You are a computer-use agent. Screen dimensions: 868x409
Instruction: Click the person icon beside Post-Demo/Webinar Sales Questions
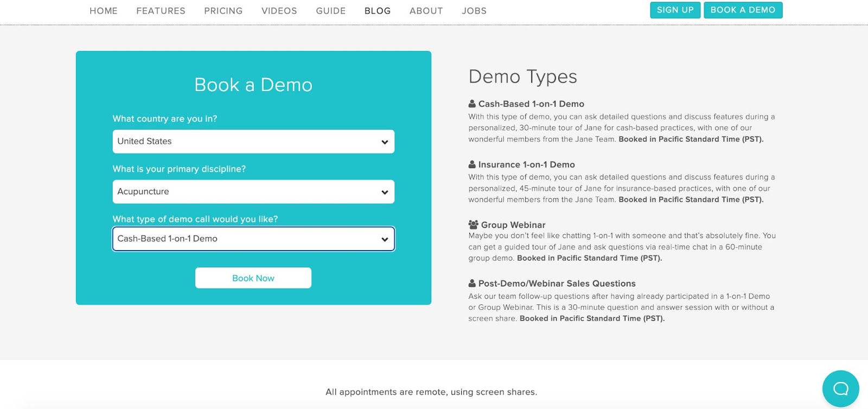pos(472,283)
